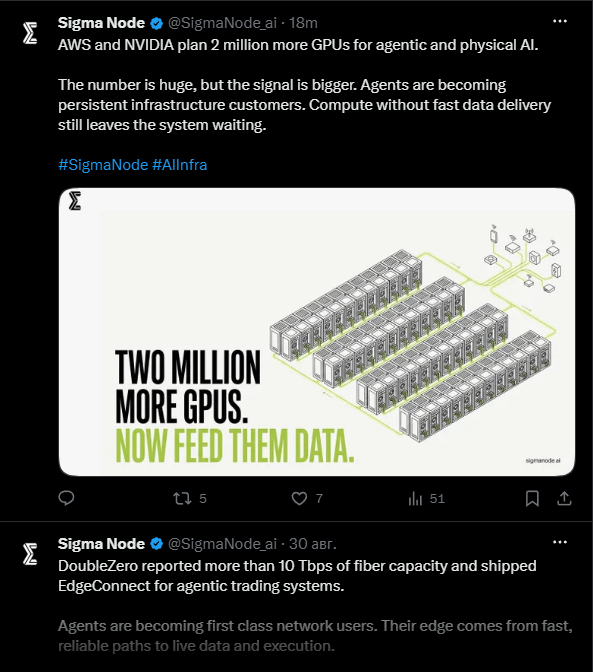Open the #SigmaNode hashtag
Viewport: 593px width, 672px height.
click(x=103, y=165)
